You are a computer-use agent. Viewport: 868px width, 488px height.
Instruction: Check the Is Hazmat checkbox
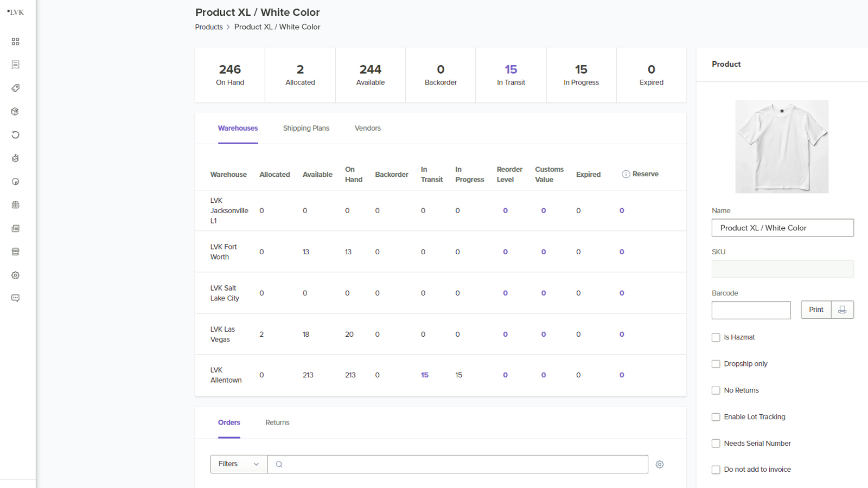(x=716, y=338)
